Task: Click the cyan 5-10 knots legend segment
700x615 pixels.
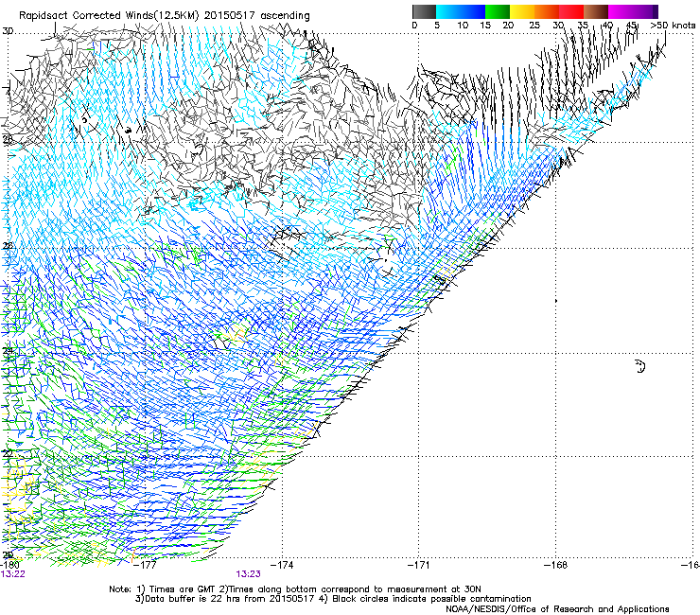Action: point(448,11)
